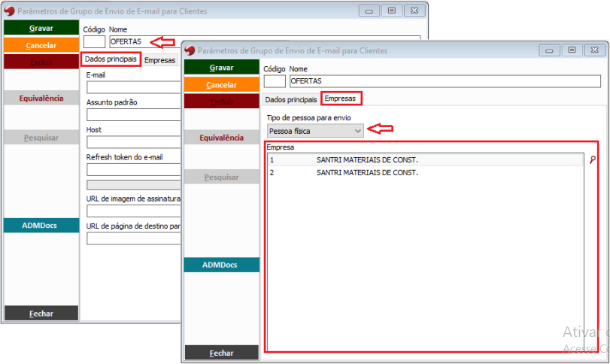Click Gravar button in the back window
Viewport: 610px width, 364px height.
[x=41, y=28]
